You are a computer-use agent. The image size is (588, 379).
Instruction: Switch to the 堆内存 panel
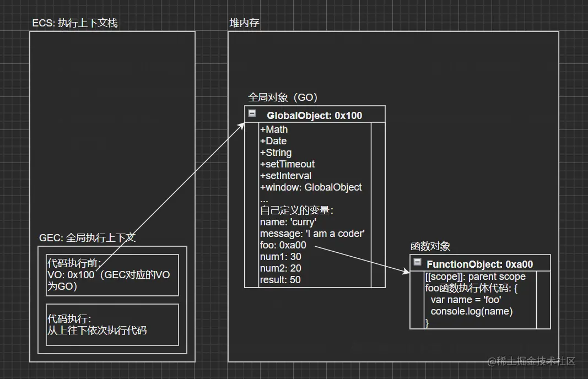244,23
